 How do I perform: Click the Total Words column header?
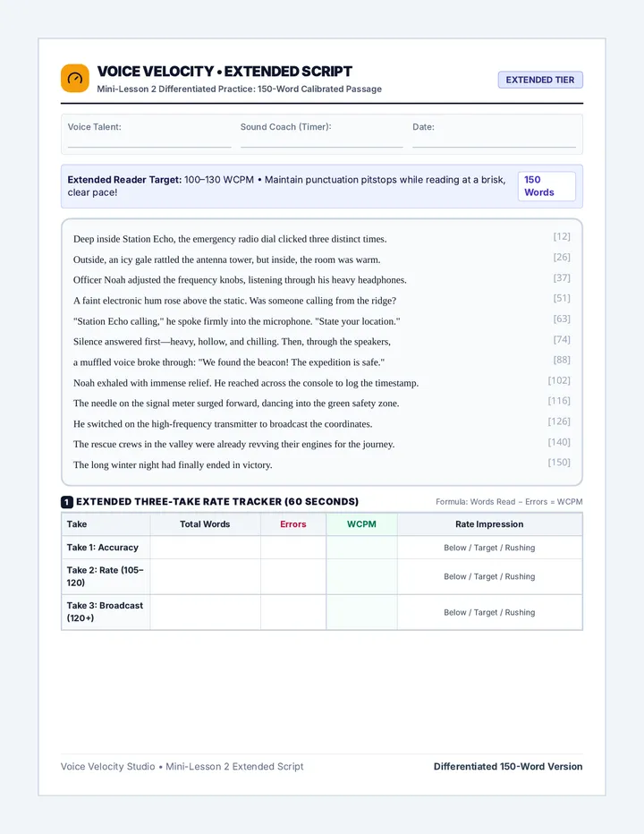click(x=205, y=523)
